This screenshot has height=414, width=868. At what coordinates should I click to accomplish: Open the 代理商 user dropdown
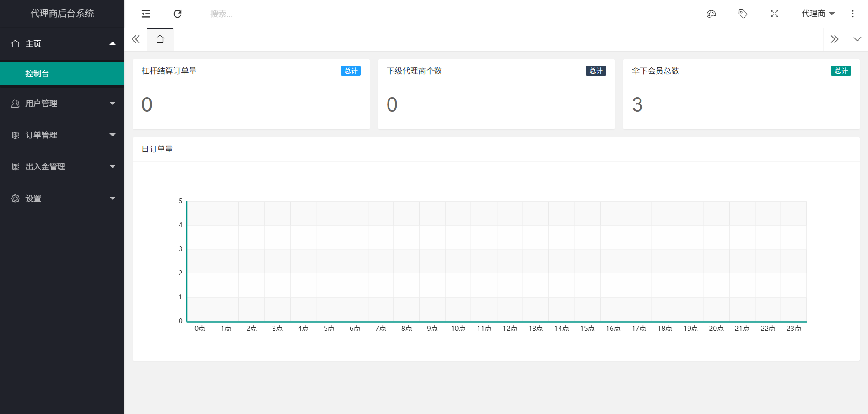pos(818,14)
